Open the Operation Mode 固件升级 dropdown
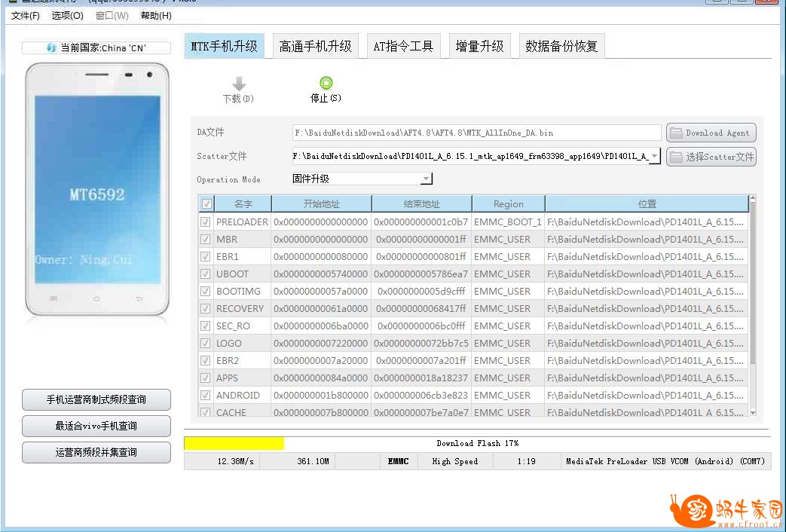 pos(426,179)
